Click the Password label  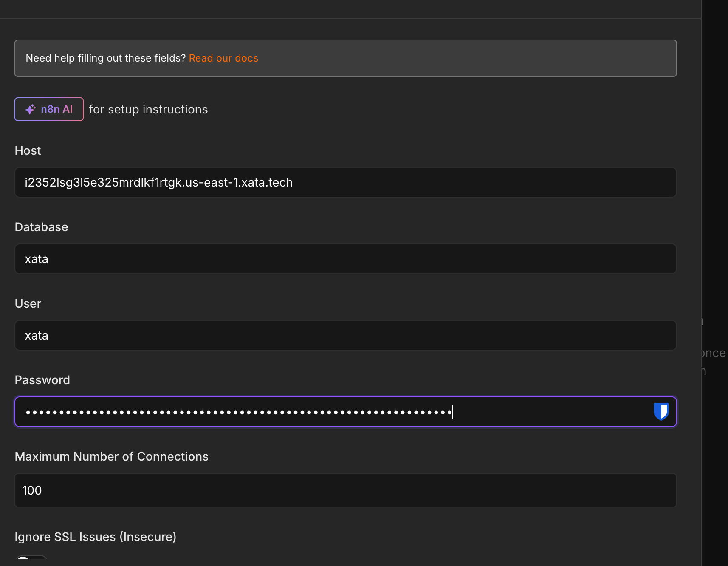tap(42, 380)
